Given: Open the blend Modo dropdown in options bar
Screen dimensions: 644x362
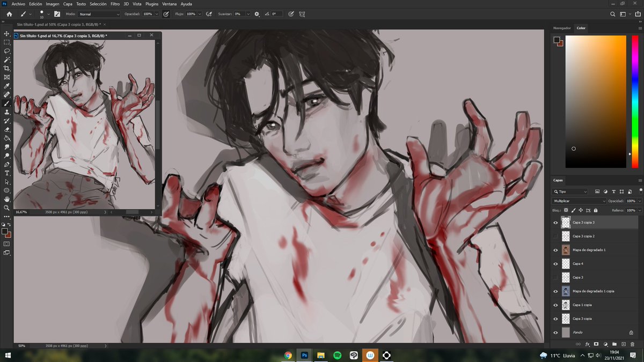Looking at the screenshot, I should coord(99,14).
